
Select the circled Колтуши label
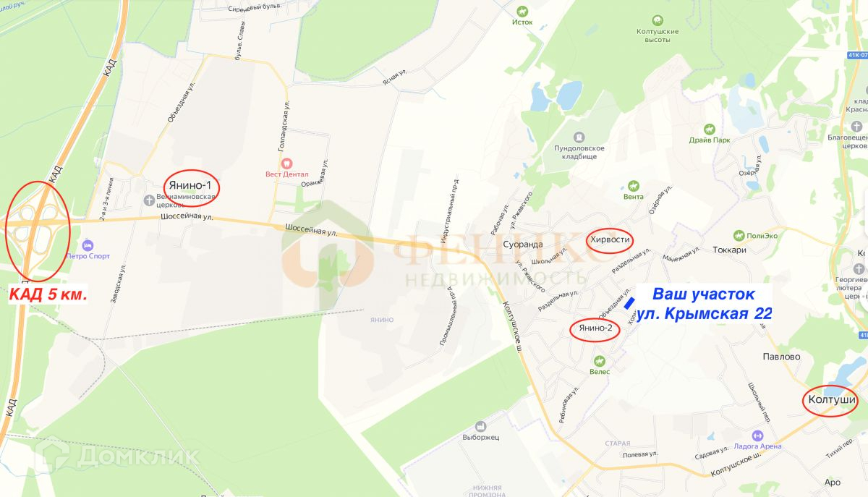pyautogui.click(x=831, y=400)
